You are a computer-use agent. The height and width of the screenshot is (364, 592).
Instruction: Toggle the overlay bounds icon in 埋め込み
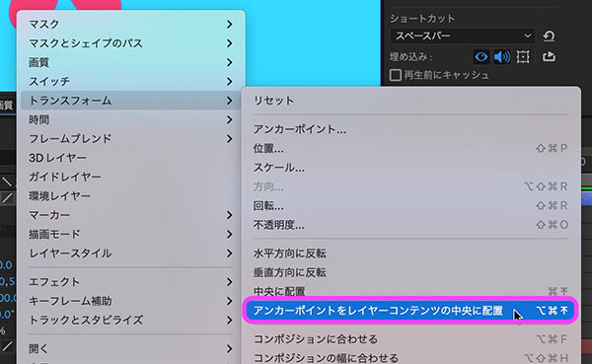523,57
